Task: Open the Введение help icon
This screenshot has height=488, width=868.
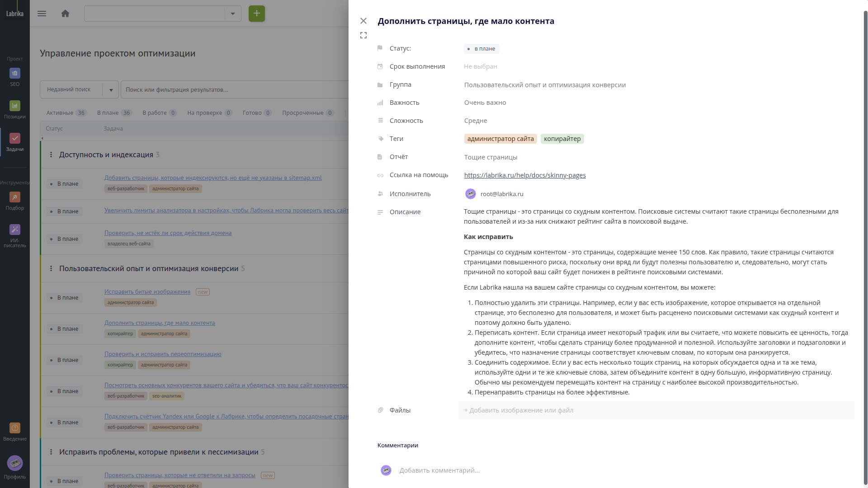Action: [x=15, y=432]
